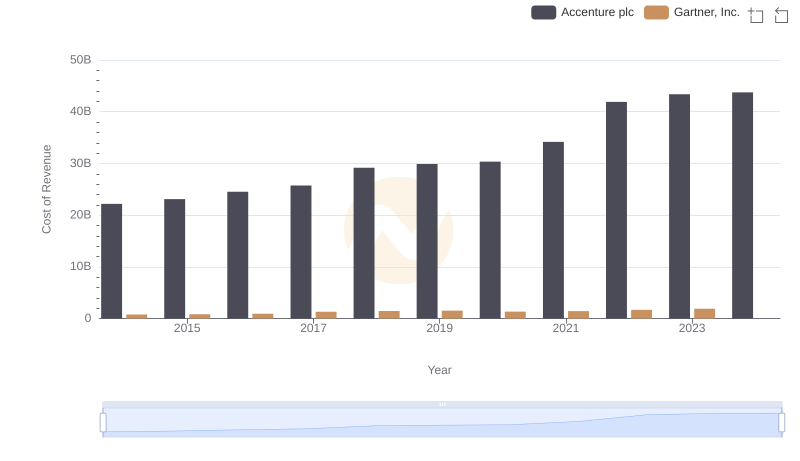800x461 pixels.
Task: Click the right handle of range slider
Action: tap(781, 423)
